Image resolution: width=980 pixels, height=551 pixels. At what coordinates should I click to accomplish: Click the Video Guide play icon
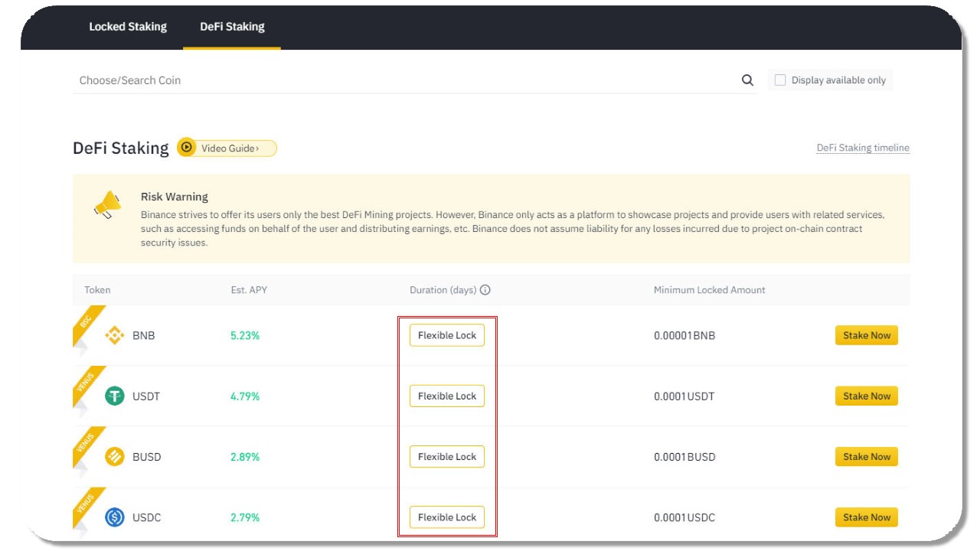[186, 148]
